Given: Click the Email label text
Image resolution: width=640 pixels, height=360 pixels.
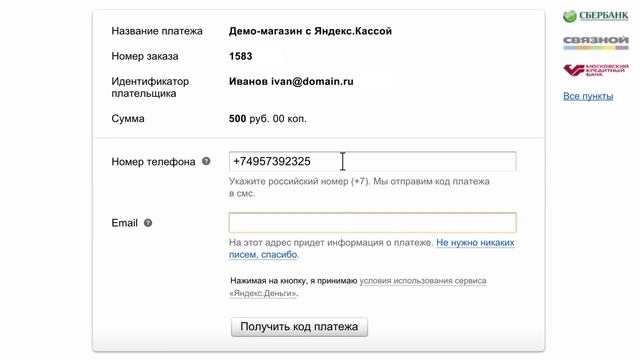Looking at the screenshot, I should (x=124, y=223).
